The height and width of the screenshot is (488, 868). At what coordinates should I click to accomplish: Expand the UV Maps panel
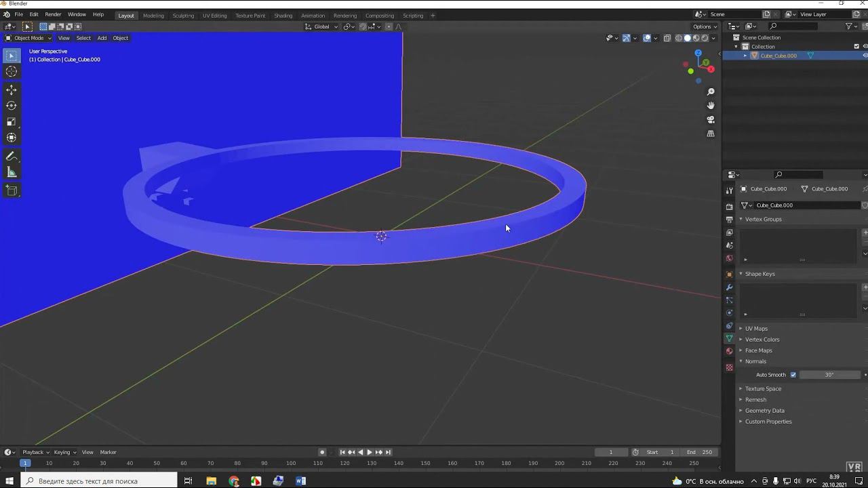point(756,329)
